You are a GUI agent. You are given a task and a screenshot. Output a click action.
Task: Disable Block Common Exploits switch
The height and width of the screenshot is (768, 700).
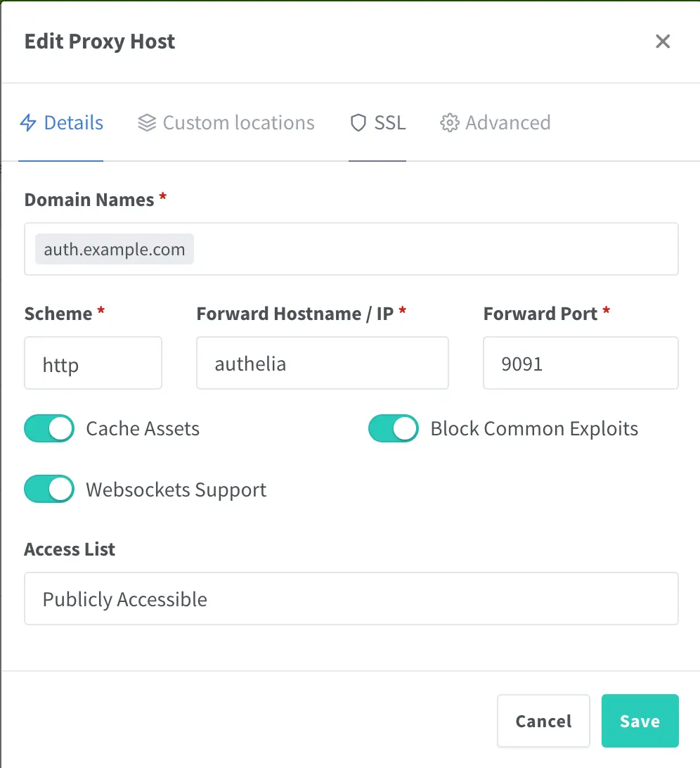point(394,428)
